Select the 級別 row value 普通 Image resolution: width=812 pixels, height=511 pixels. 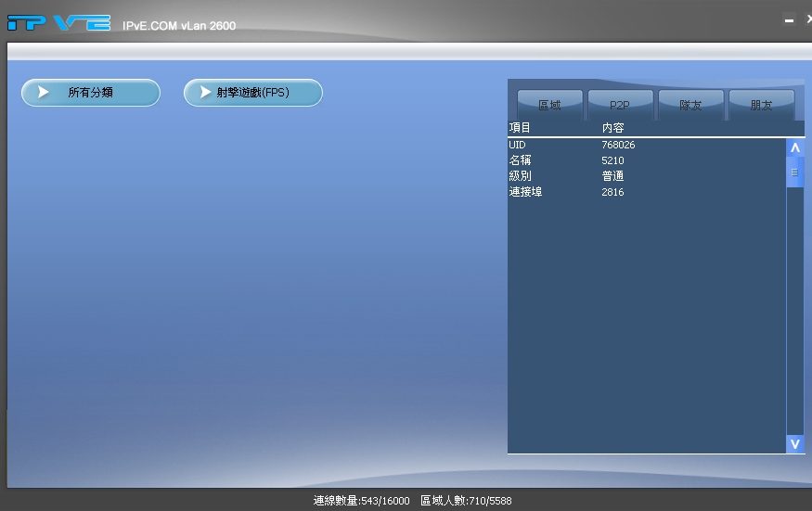tap(612, 176)
